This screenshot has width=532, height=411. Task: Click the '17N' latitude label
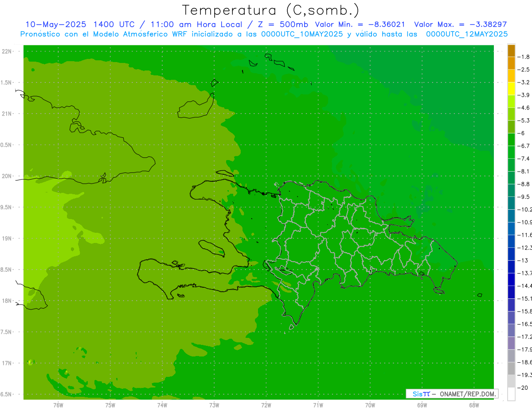pyautogui.click(x=7, y=363)
